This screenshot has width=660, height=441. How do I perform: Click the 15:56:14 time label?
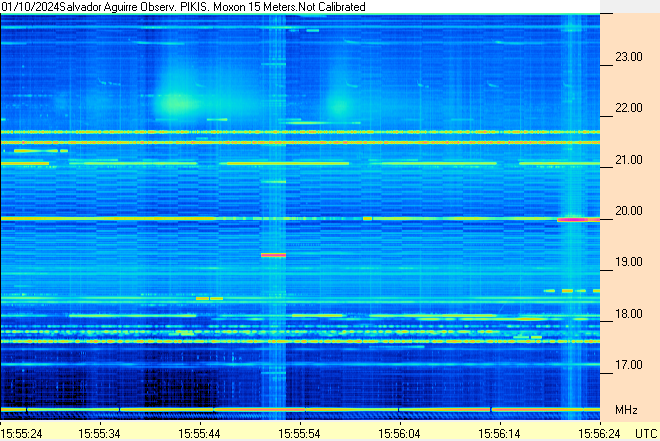click(499, 433)
